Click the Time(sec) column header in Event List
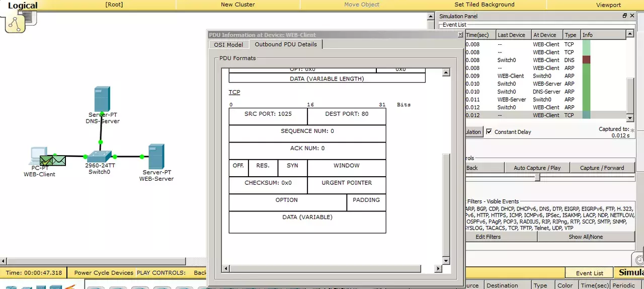 [x=479, y=35]
